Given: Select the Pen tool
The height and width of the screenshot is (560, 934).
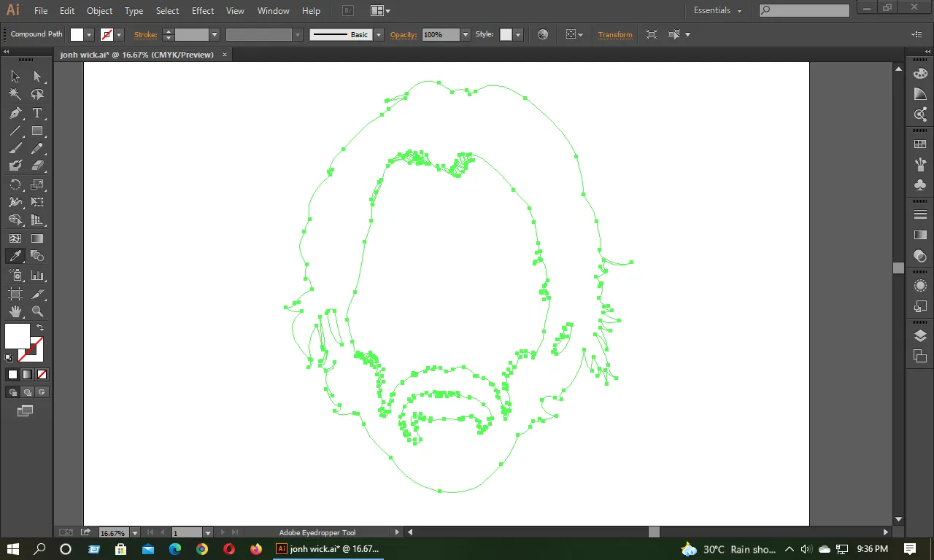Looking at the screenshot, I should [x=15, y=113].
